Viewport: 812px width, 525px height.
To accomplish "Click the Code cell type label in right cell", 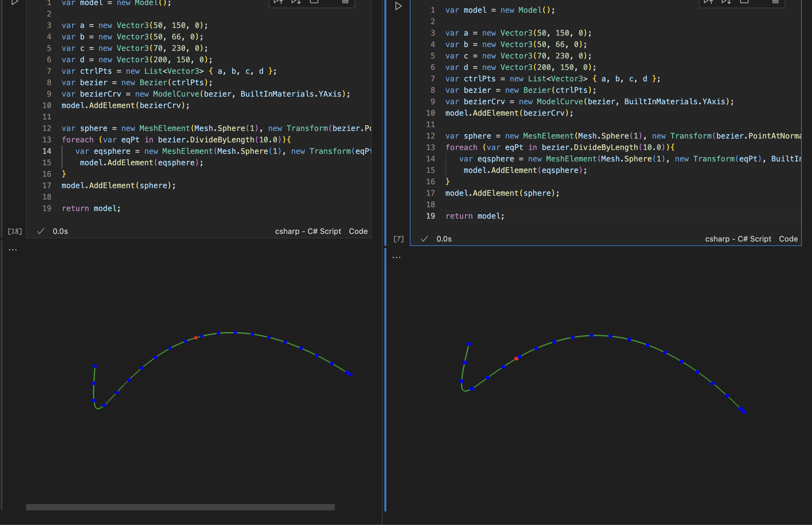I will pyautogui.click(x=788, y=239).
